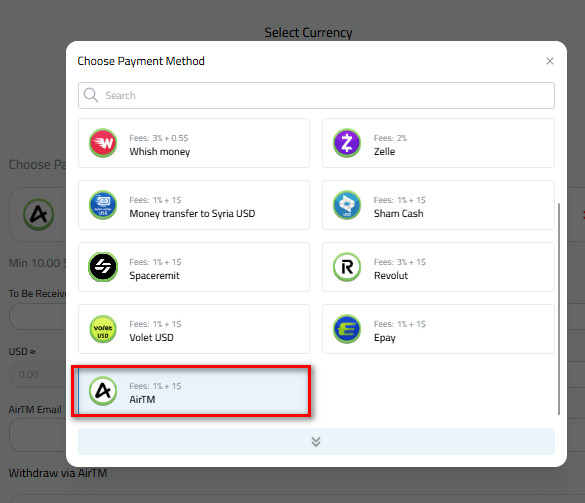The height and width of the screenshot is (503, 585).
Task: Click the blue Epay logo icon
Action: (x=347, y=329)
